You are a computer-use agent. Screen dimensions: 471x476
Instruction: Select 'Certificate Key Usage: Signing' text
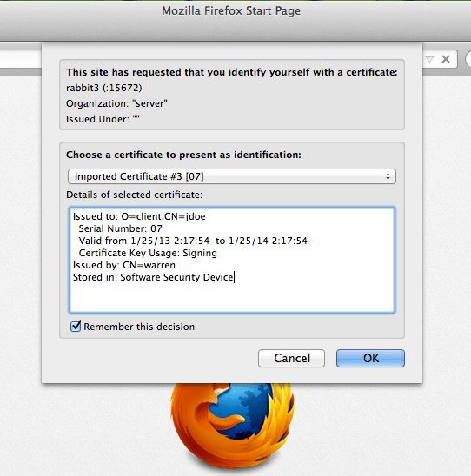tap(148, 253)
